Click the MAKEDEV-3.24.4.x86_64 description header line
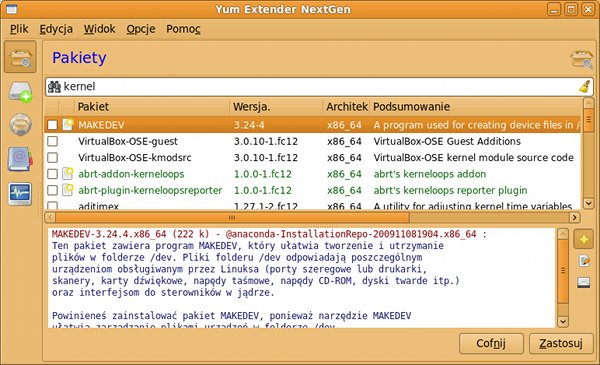The width and height of the screenshot is (600, 365). click(x=269, y=234)
